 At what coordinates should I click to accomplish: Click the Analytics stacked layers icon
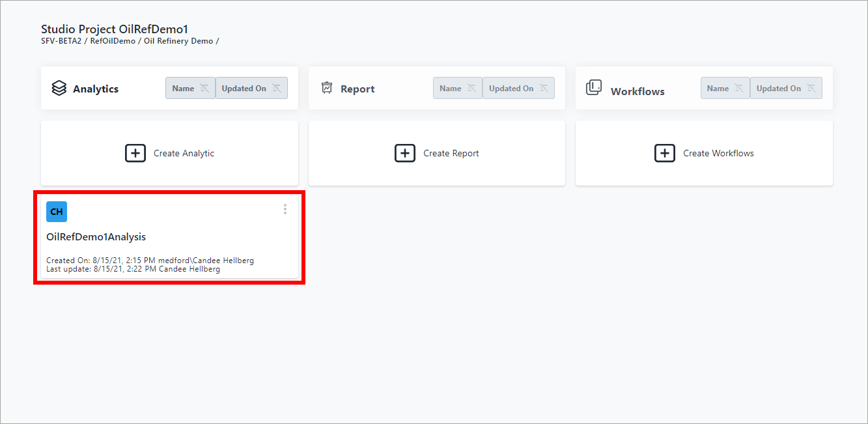tap(59, 88)
